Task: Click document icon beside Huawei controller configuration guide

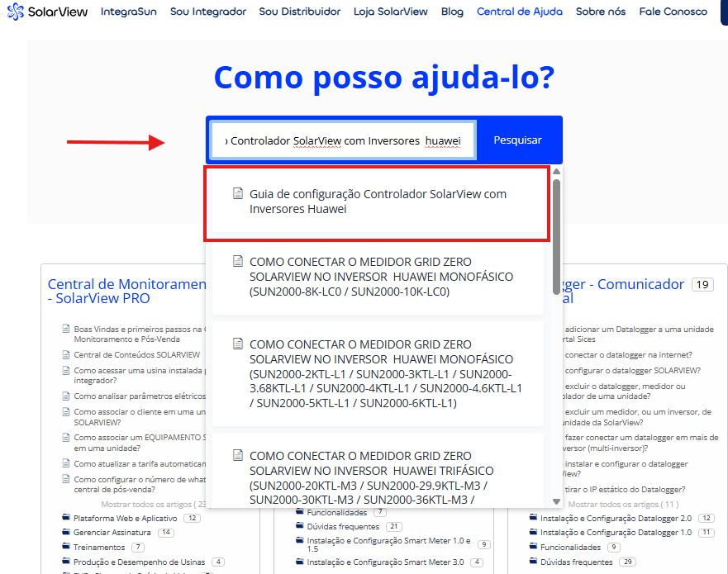Action: pos(238,194)
